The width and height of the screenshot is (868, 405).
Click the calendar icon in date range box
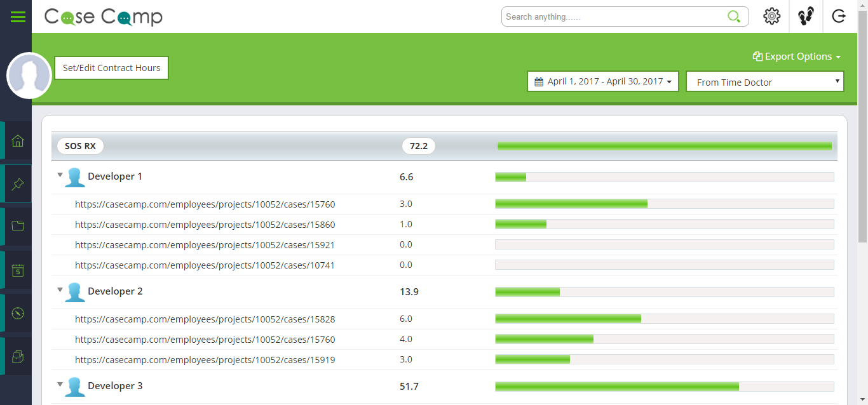coord(539,82)
